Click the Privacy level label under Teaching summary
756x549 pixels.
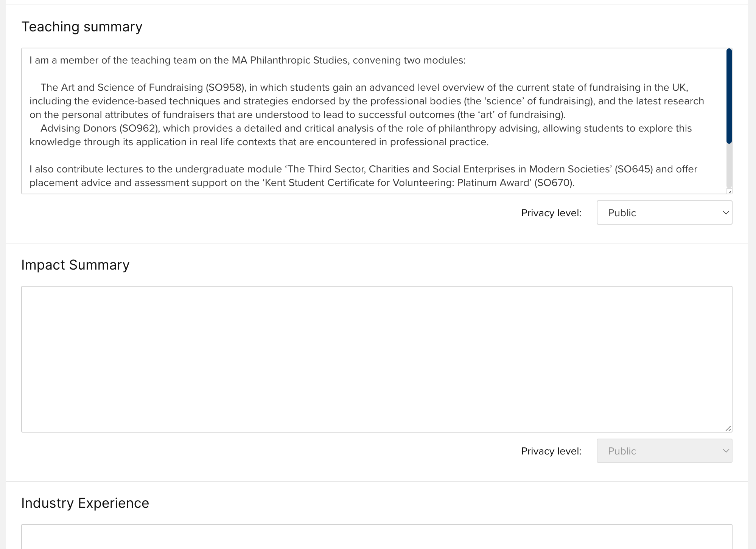551,213
